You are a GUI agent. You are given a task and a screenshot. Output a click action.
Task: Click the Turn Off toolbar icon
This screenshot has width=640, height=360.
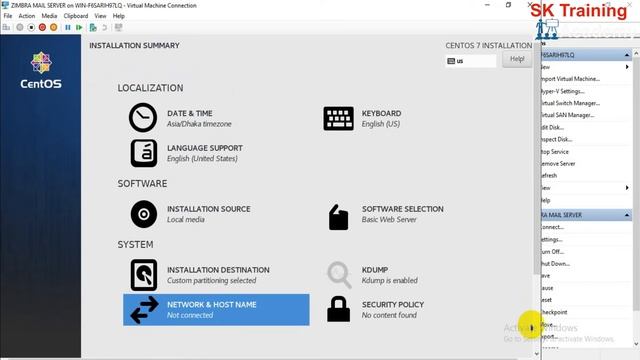31,27
